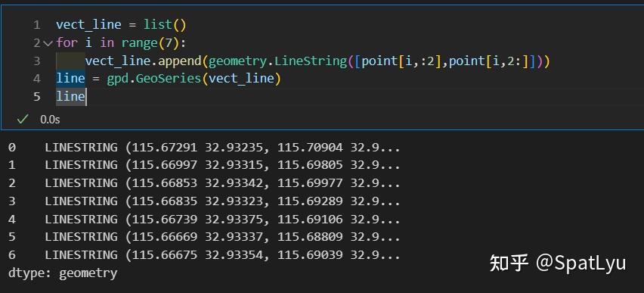Click vect_line variable on first line
Viewport: 644px width, 293px height.
(x=88, y=25)
